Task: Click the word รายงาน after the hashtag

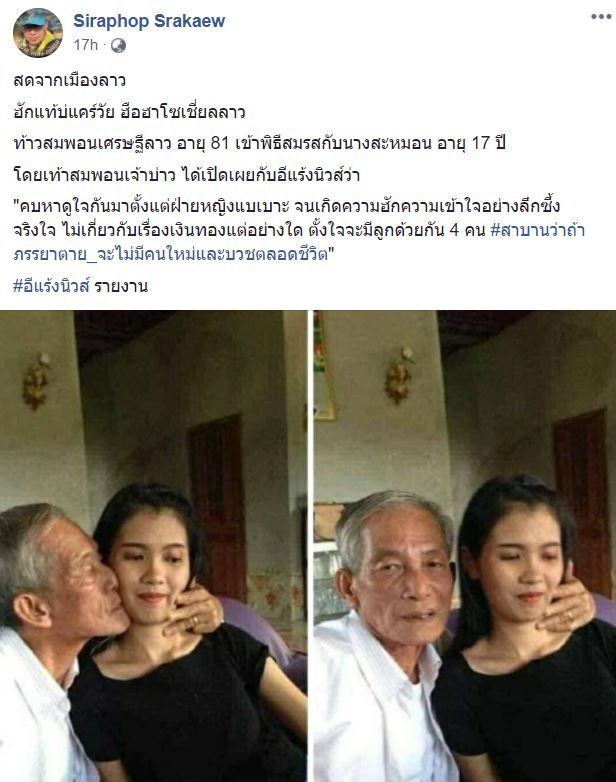Action: click(x=121, y=286)
